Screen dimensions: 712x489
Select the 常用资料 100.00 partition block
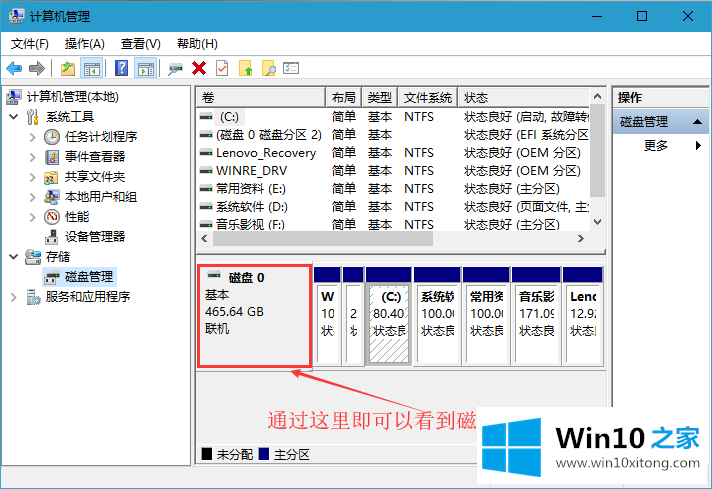point(486,316)
